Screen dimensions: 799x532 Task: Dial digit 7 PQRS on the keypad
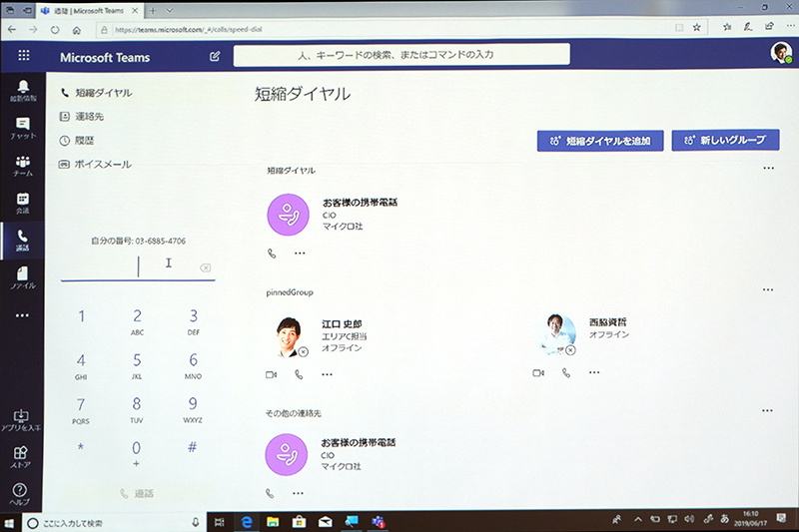81,410
